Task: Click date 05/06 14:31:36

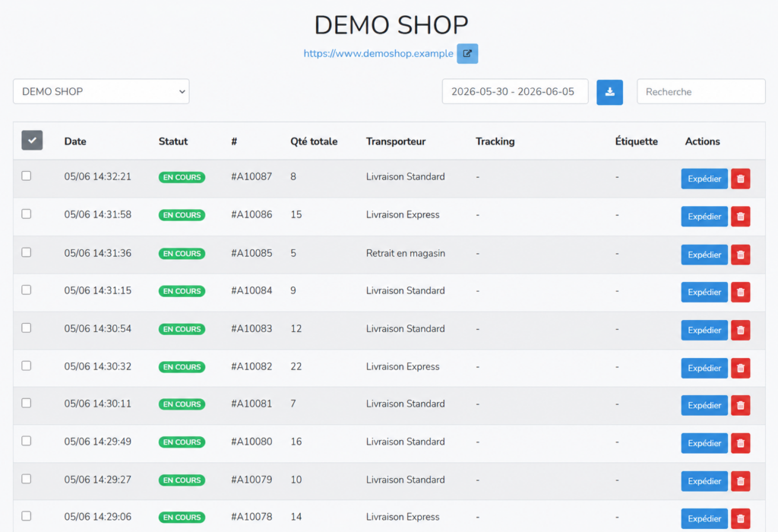Action: point(98,253)
